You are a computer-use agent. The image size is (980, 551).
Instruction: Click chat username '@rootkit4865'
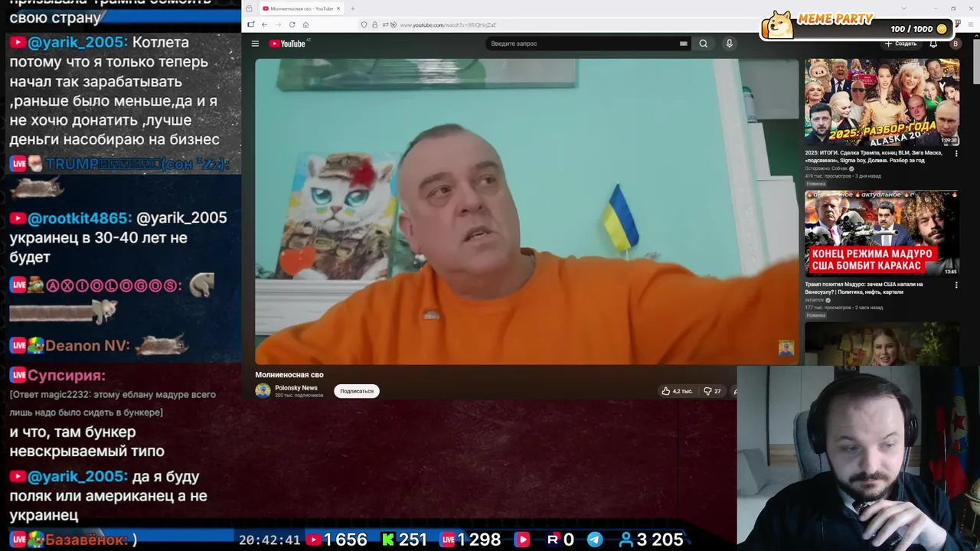80,218
